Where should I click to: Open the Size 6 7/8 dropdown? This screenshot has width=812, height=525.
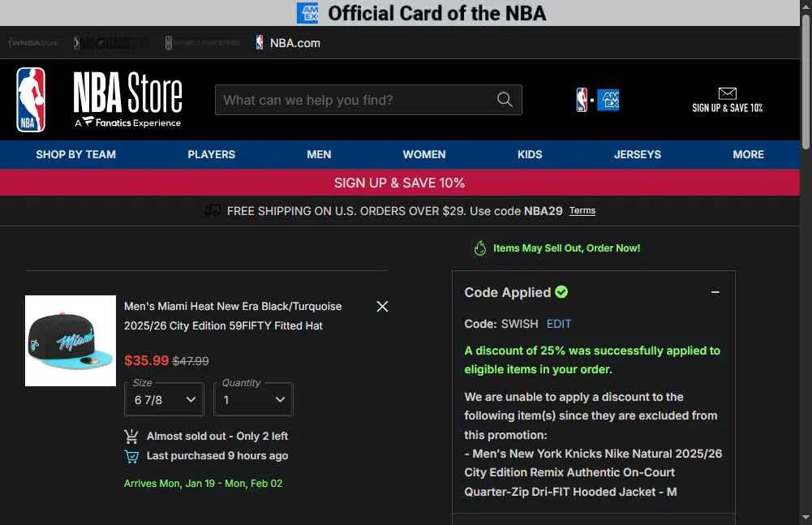(164, 399)
